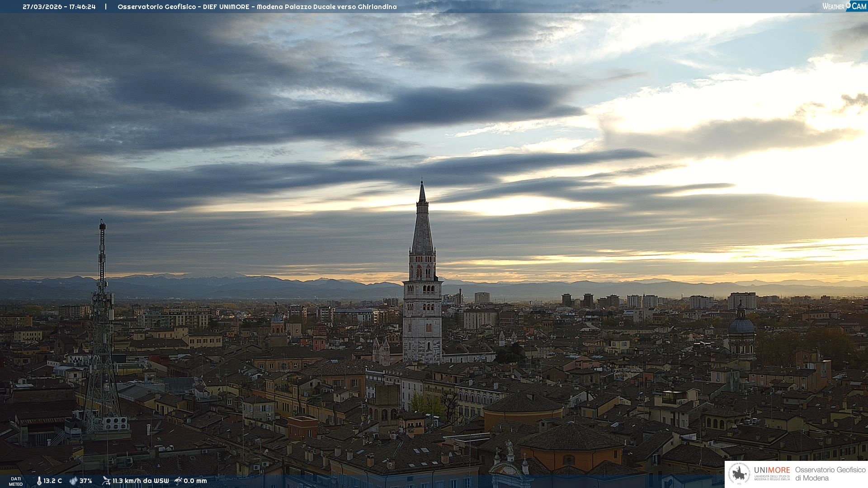Image resolution: width=868 pixels, height=488 pixels.
Task: Click the thermometer temperature icon
Action: click(x=39, y=481)
